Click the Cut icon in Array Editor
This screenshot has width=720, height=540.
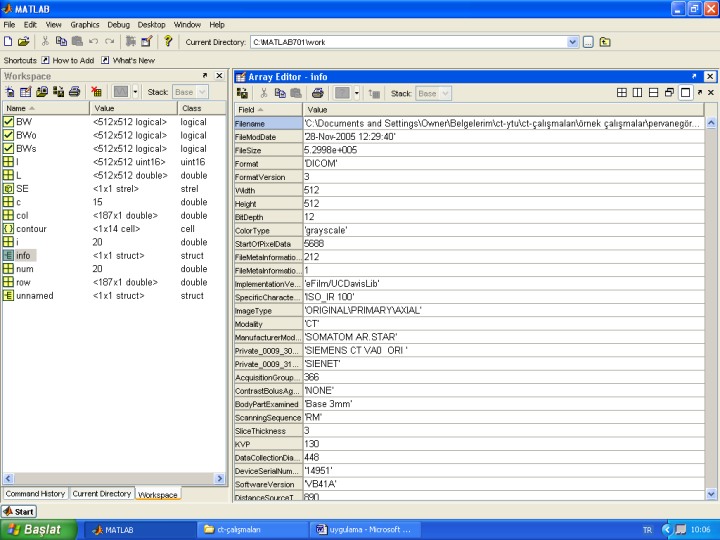pos(263,93)
